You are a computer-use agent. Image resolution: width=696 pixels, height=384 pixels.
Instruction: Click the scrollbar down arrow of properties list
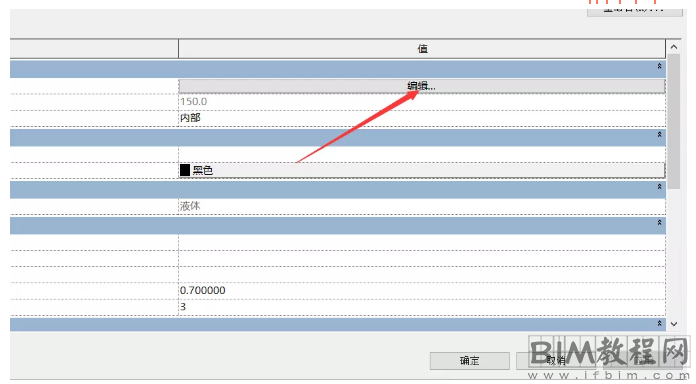point(674,324)
